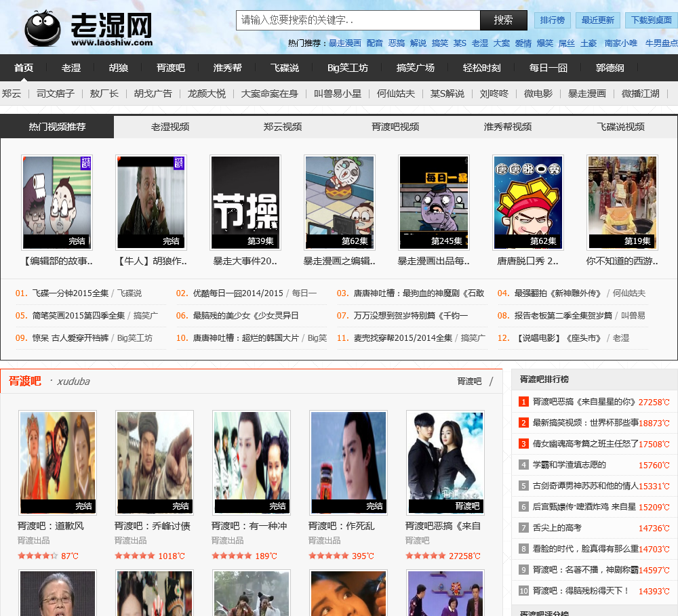Open list item 12 【说唱电影】《座头市》
Viewport: 678px width, 616px height.
pyautogui.click(x=559, y=338)
